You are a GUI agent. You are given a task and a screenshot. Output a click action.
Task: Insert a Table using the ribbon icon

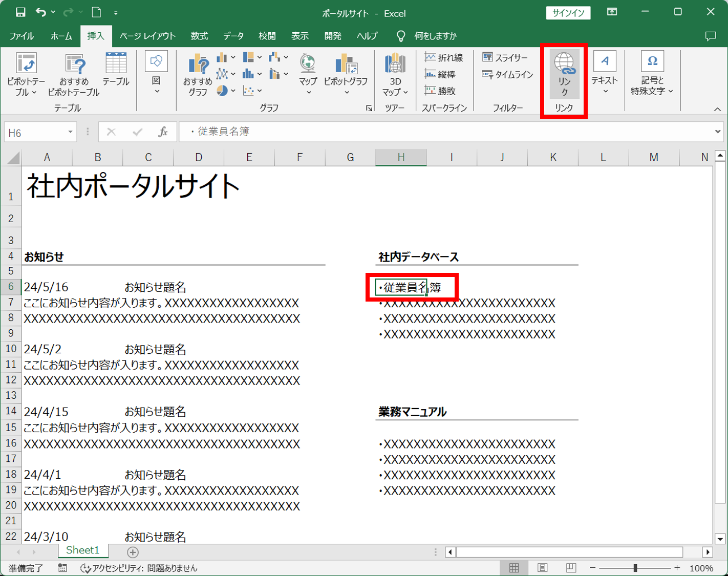point(116,63)
